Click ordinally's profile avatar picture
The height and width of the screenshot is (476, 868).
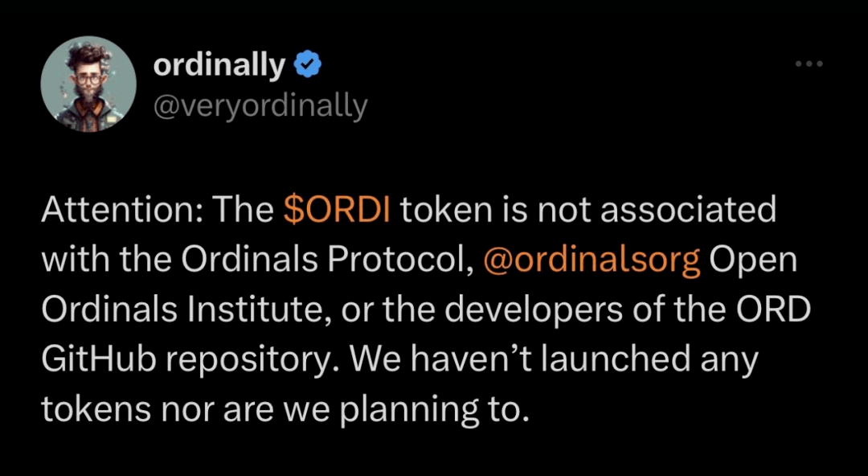(x=88, y=84)
